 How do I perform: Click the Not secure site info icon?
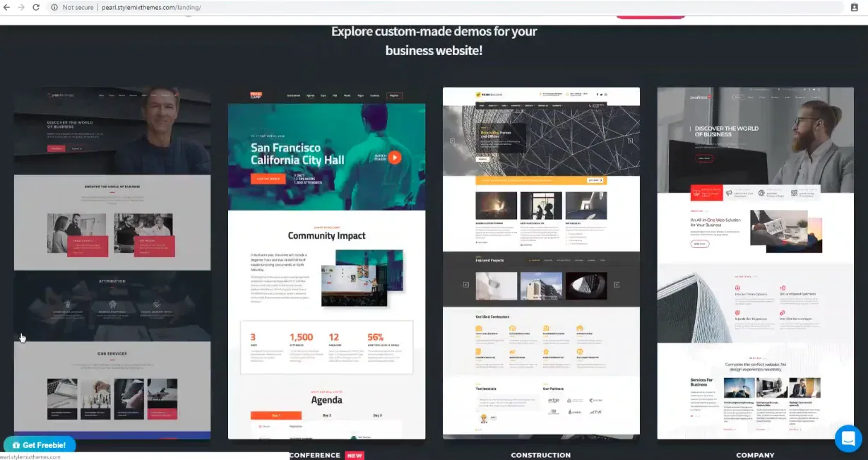(54, 7)
